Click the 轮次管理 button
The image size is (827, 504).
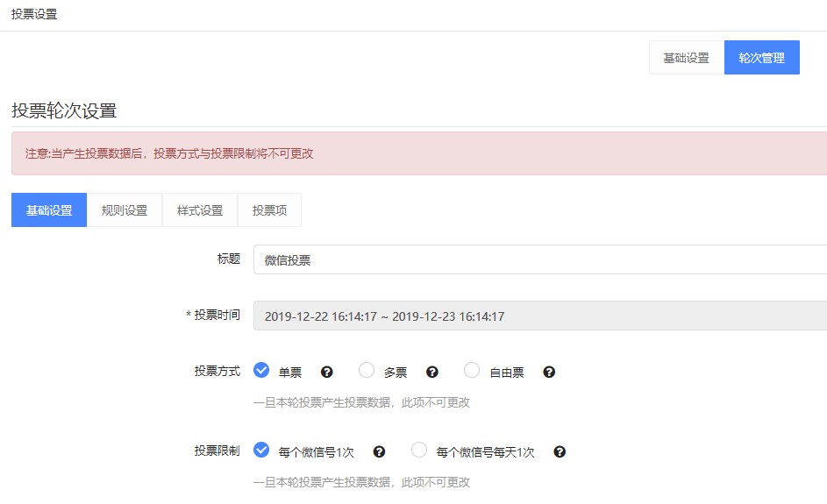[761, 58]
